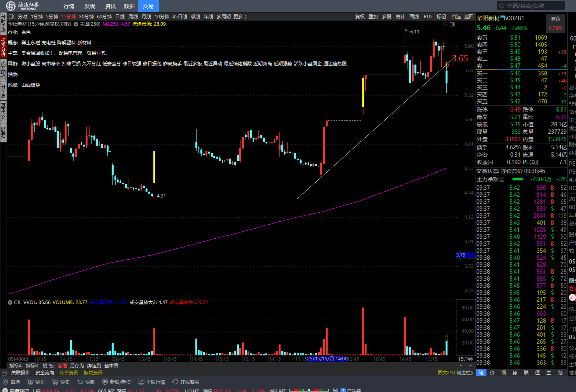
Task: Open the 行情 top menu
Action: [69, 6]
